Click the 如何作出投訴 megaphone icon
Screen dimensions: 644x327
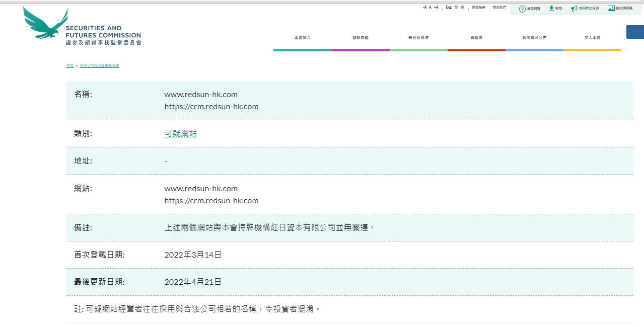(574, 9)
